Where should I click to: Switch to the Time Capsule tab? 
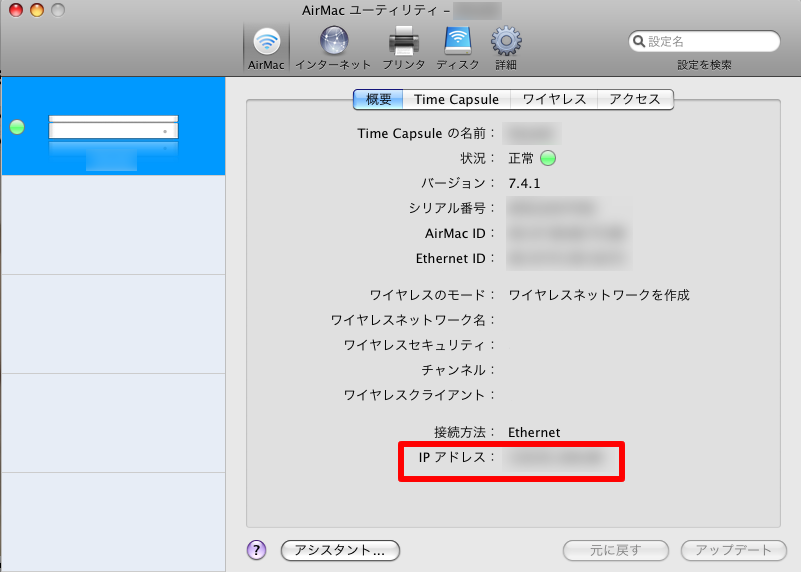(x=456, y=99)
